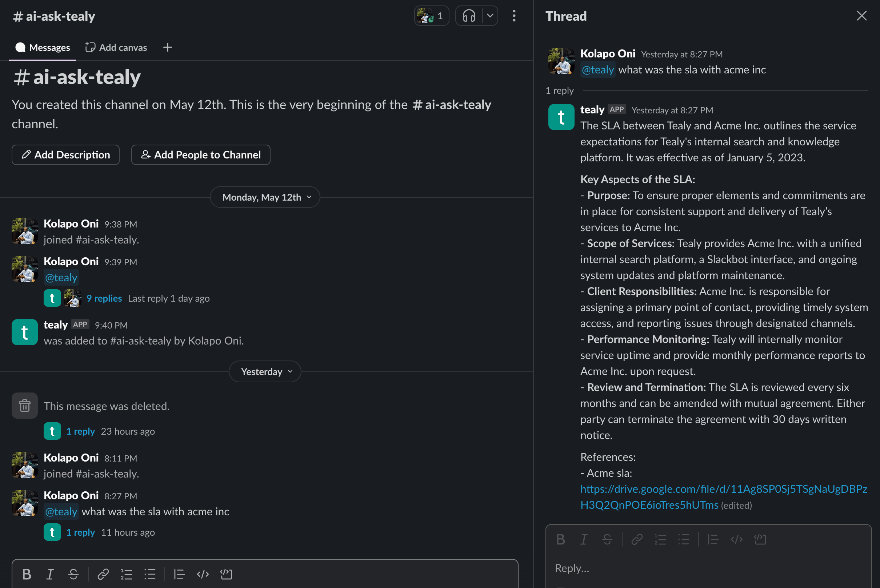This screenshot has width=880, height=588.
Task: Toggle strikethrough in channel message composer
Action: click(x=73, y=574)
